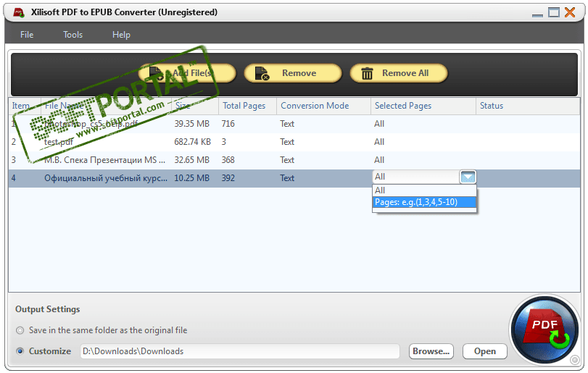Select the test.pdf file row
Viewport: 588px width, 373px height.
pos(294,142)
